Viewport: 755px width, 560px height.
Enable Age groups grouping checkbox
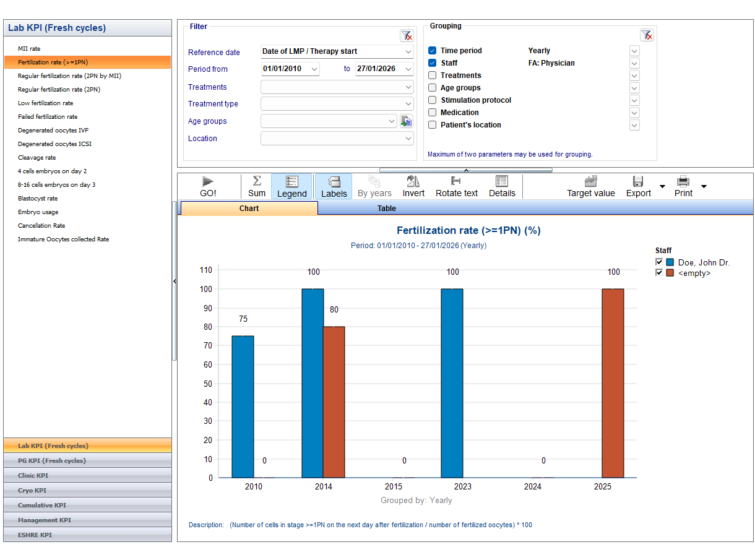(x=433, y=88)
